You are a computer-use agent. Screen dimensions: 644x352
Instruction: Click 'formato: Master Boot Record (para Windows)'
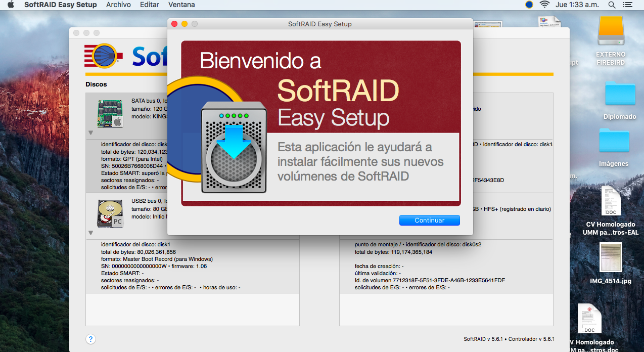point(157,259)
